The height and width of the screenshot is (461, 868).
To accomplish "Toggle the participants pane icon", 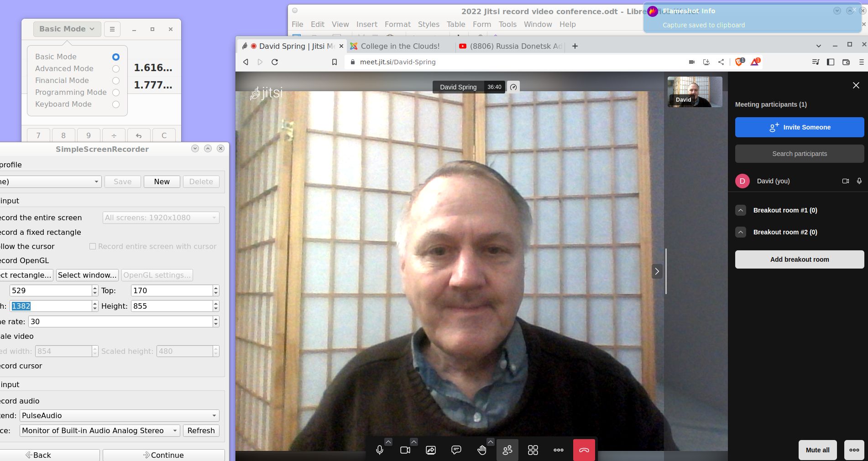I will [507, 450].
